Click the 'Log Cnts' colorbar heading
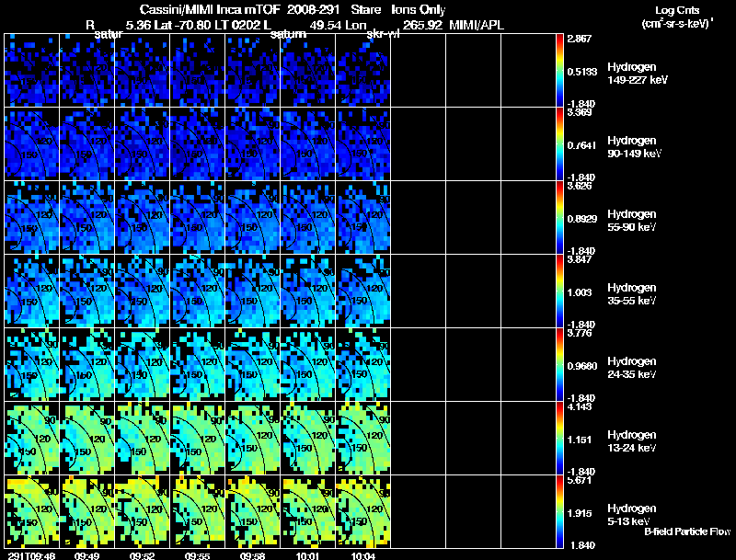Image resolution: width=736 pixels, height=560 pixels. point(677,10)
